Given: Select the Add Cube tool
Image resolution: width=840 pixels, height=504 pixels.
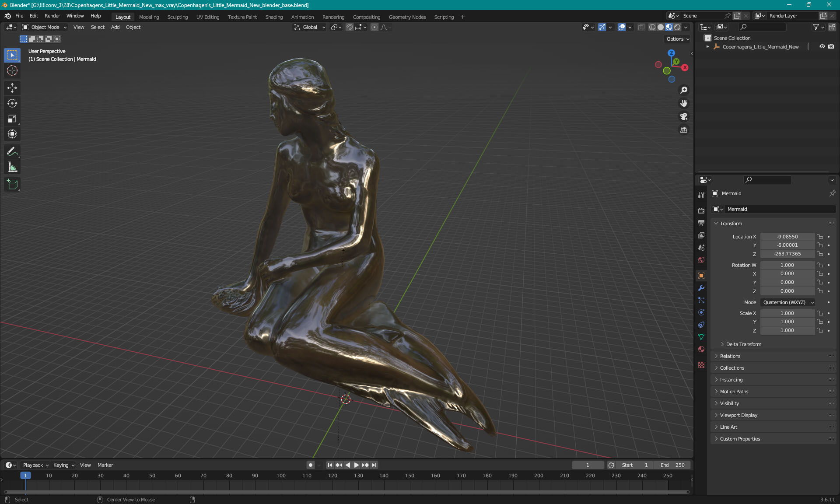Looking at the screenshot, I should 12,185.
